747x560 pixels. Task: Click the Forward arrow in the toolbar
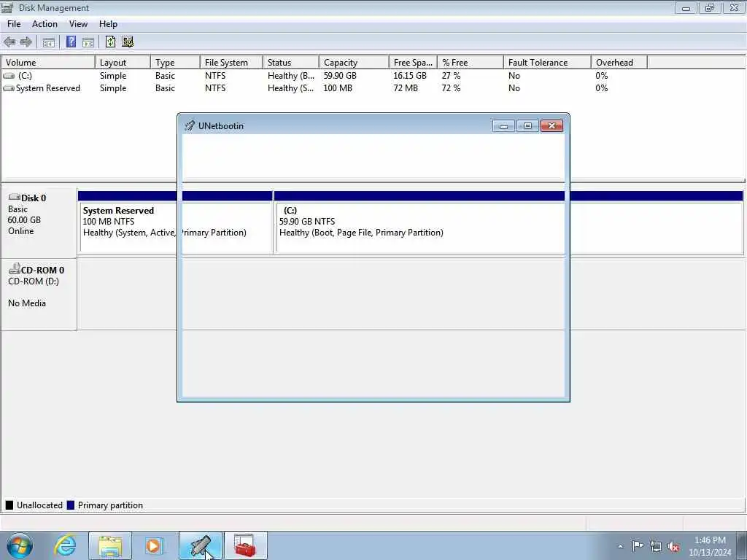pyautogui.click(x=26, y=42)
